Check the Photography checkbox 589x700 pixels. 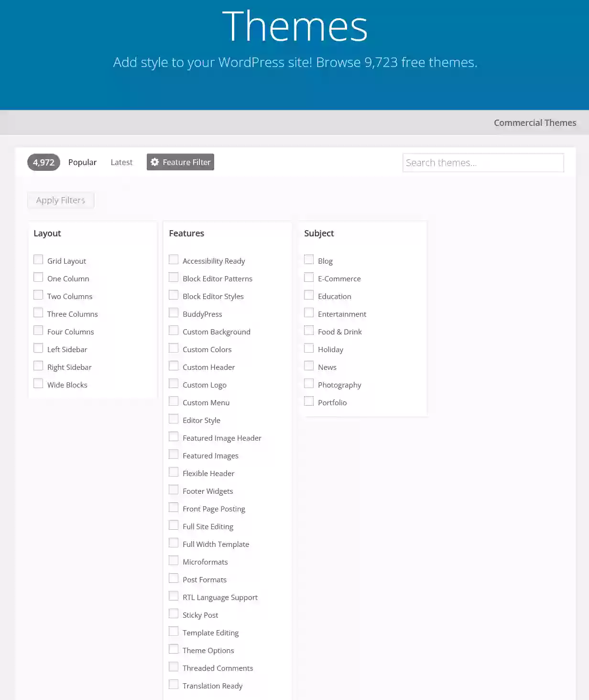pos(309,383)
